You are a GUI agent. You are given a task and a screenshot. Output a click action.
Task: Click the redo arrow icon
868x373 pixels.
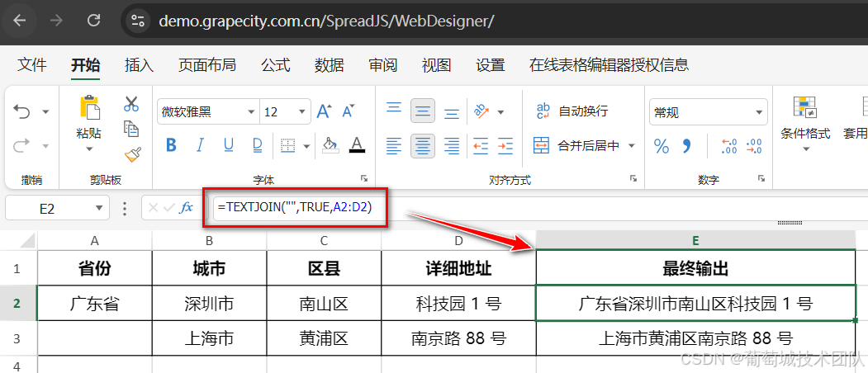(x=21, y=146)
